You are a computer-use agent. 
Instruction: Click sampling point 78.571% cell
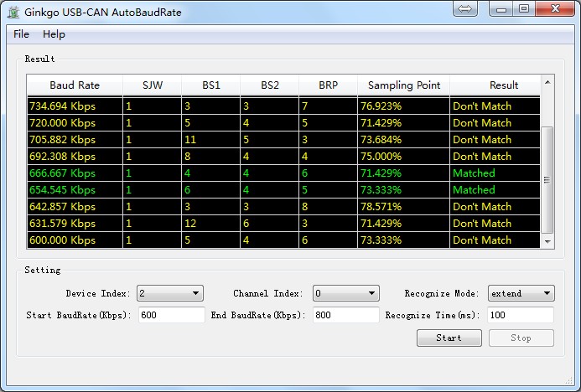pos(403,207)
